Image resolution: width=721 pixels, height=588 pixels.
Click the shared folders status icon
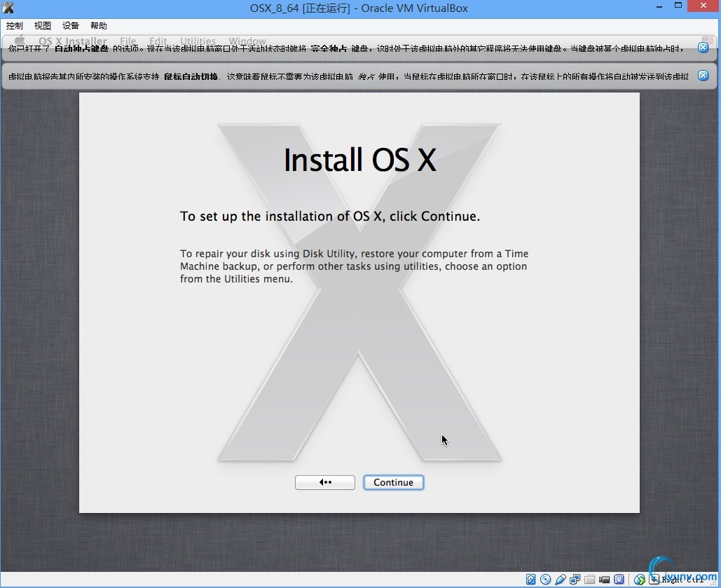[589, 580]
